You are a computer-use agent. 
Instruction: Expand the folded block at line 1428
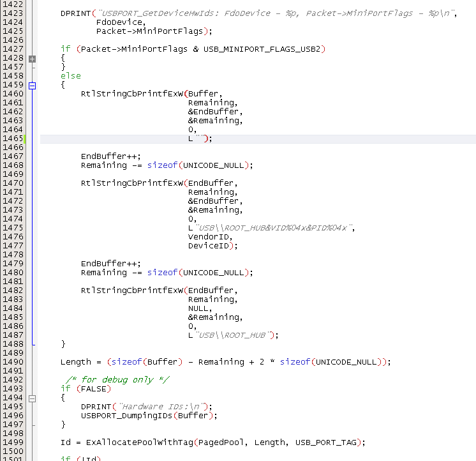click(32, 59)
